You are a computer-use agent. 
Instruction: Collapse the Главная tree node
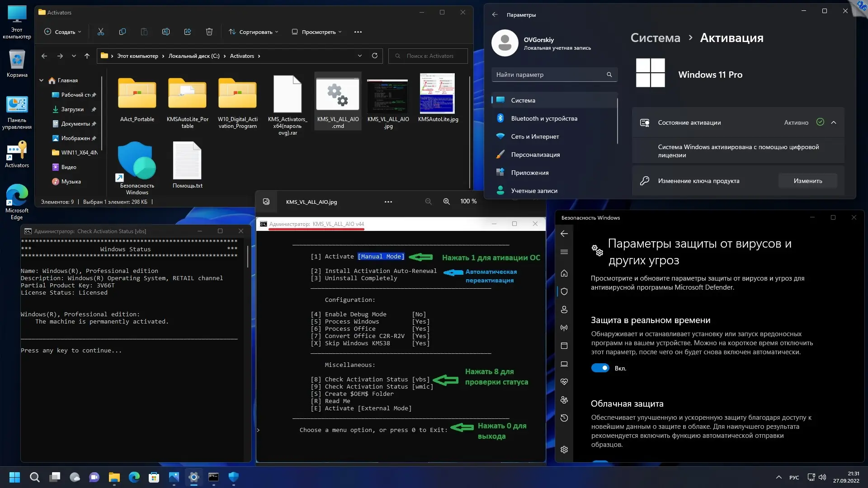[x=42, y=80]
